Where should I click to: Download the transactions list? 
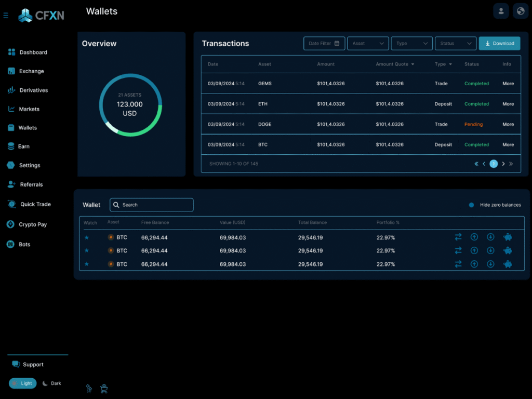(499, 44)
